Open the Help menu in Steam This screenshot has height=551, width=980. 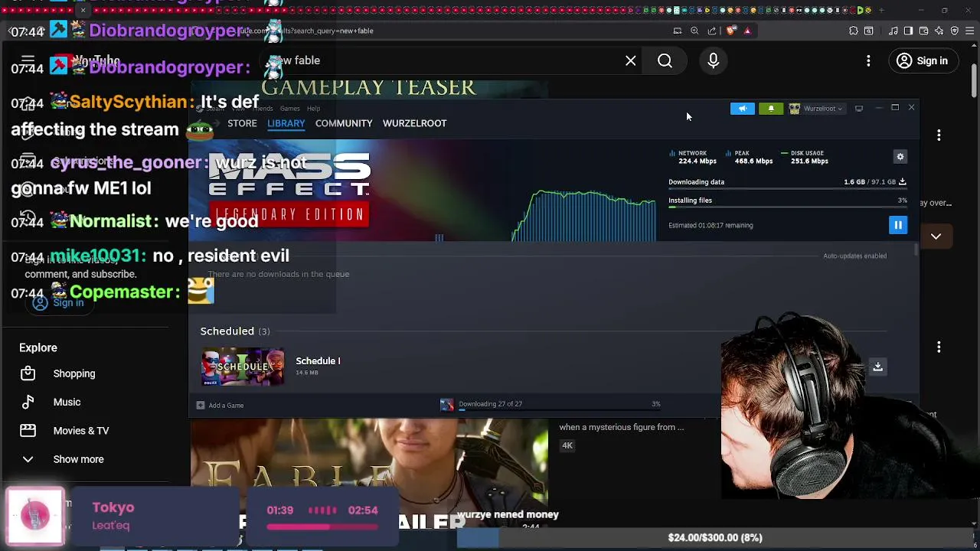coord(313,109)
